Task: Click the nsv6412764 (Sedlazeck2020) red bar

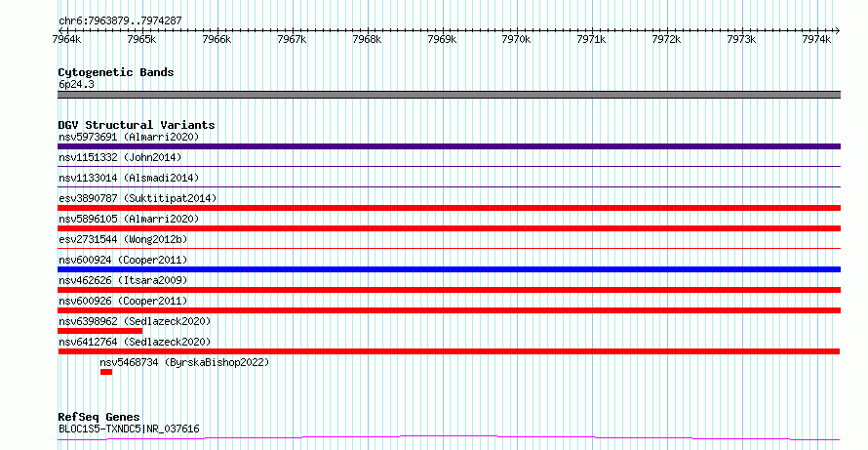Action: [x=449, y=351]
